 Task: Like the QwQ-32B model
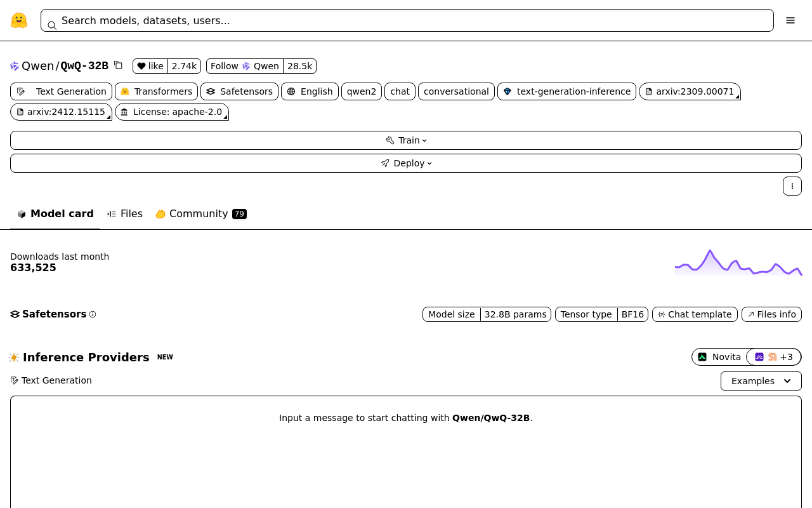150,66
